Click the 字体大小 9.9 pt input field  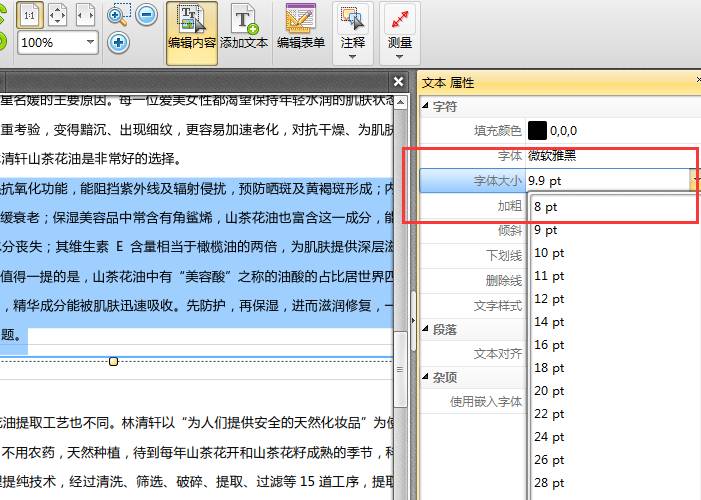point(605,180)
